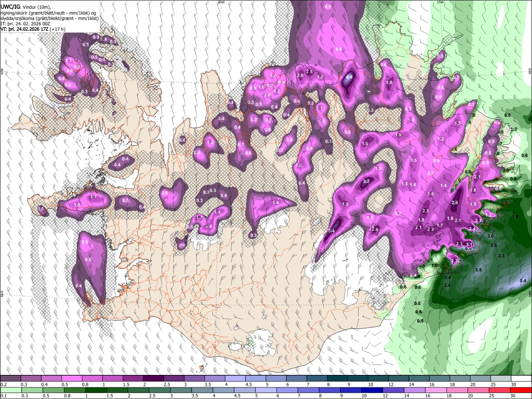
Task: Select the rain legend swatch between 0.5 and 0.8
Action: (53, 390)
